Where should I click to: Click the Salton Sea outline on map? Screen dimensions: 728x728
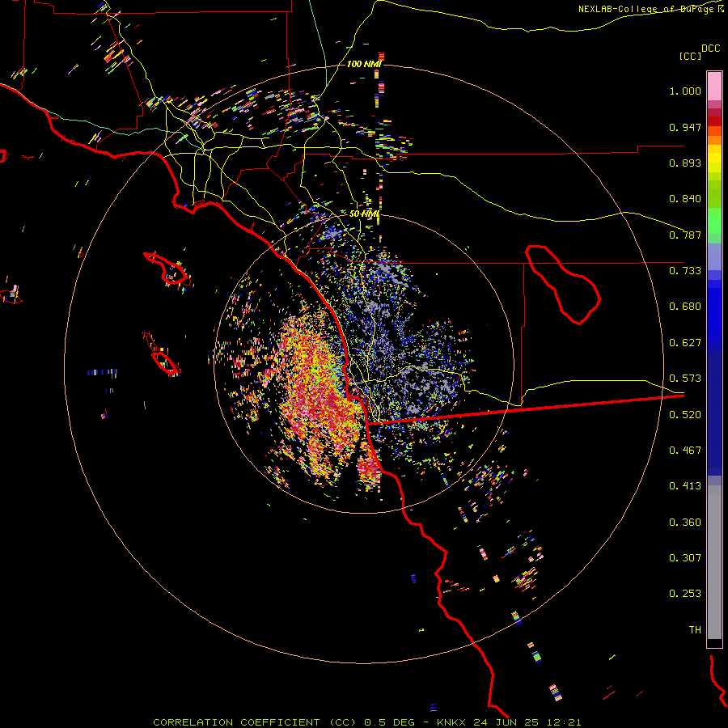click(563, 284)
